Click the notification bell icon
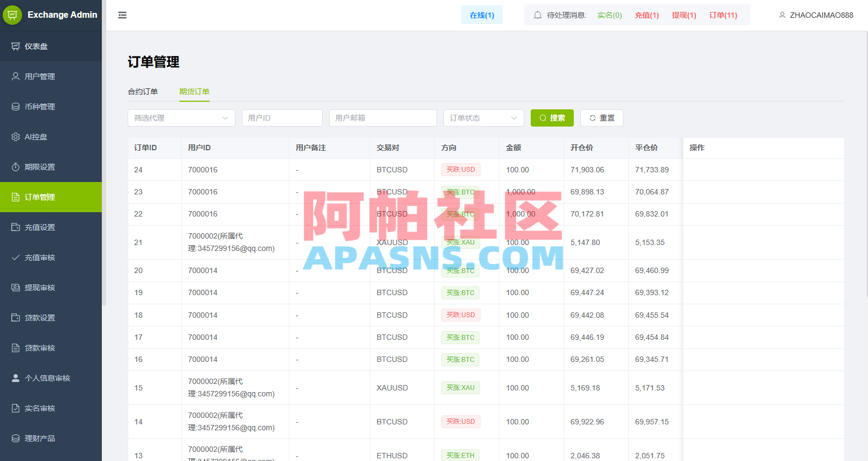This screenshot has width=868, height=461. pos(538,15)
